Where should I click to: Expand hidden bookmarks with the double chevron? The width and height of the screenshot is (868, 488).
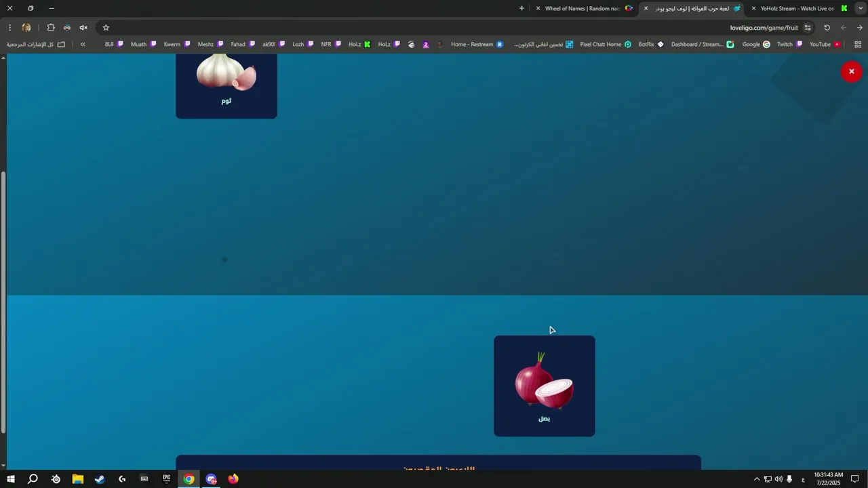83,44
